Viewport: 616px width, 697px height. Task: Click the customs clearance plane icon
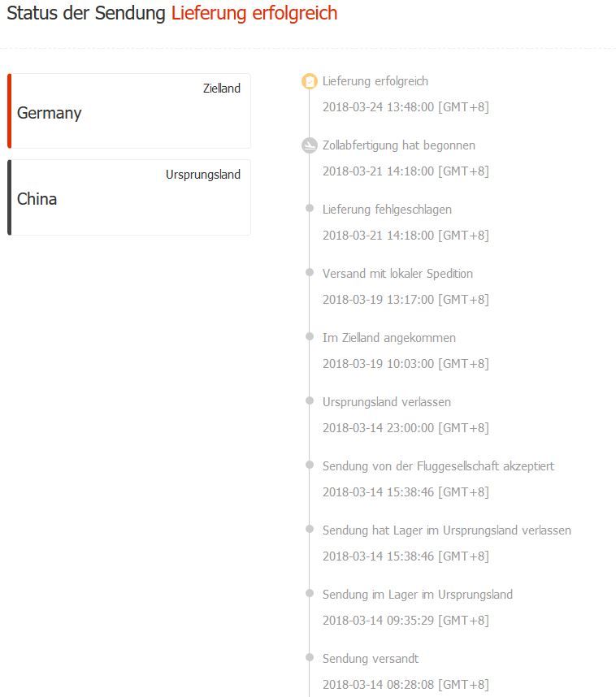310,145
